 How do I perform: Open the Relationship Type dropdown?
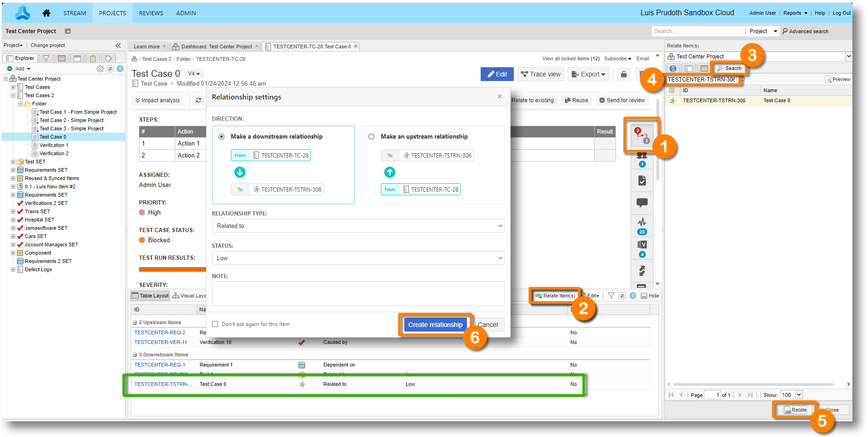357,226
